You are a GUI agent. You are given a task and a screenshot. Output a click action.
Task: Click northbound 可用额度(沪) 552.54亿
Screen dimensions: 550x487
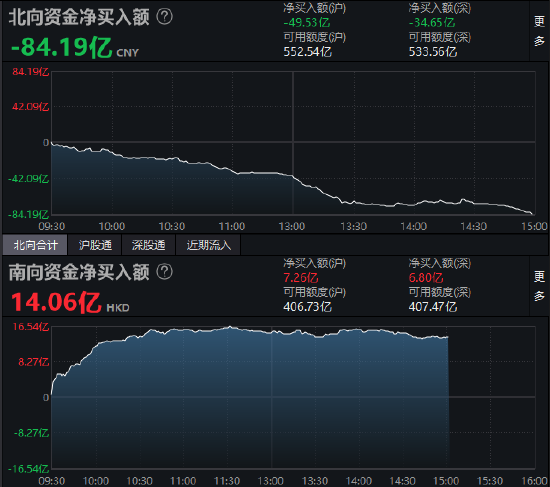click(307, 52)
